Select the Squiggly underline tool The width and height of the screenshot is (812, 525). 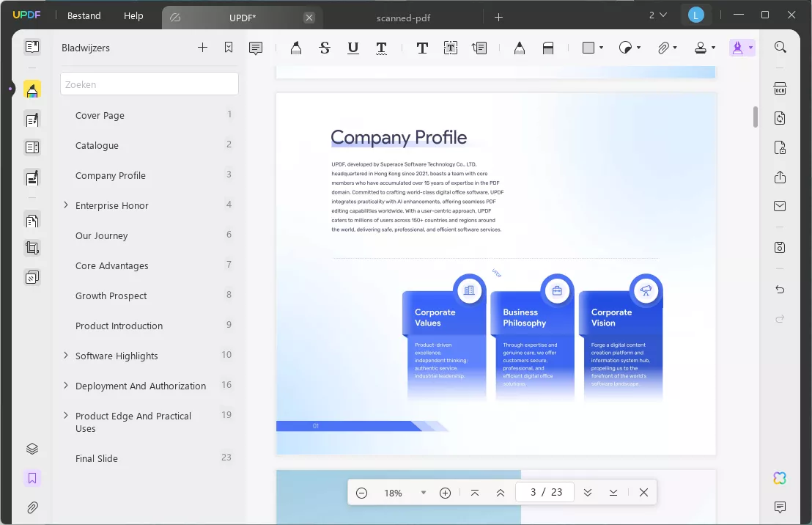tap(381, 48)
